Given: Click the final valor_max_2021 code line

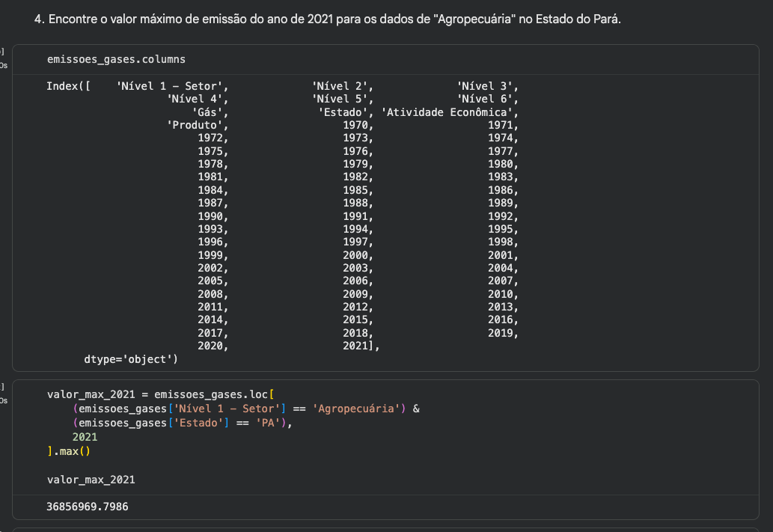Looking at the screenshot, I should (91, 480).
